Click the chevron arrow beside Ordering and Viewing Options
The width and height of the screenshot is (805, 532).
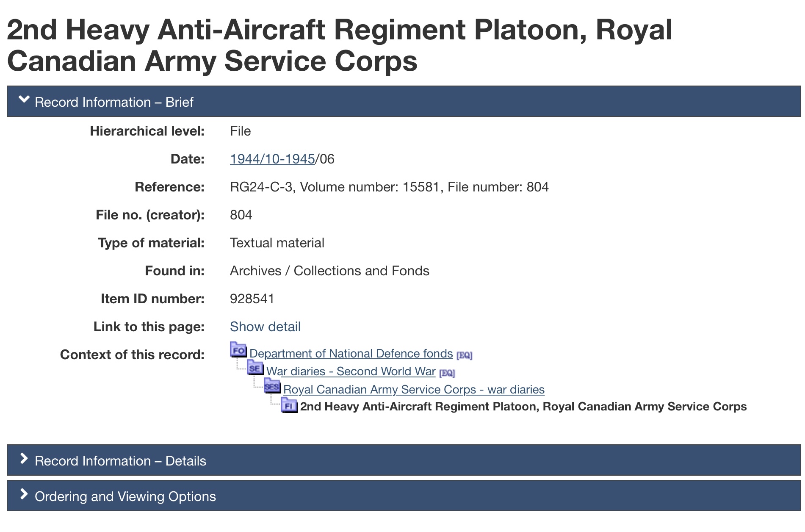point(24,495)
